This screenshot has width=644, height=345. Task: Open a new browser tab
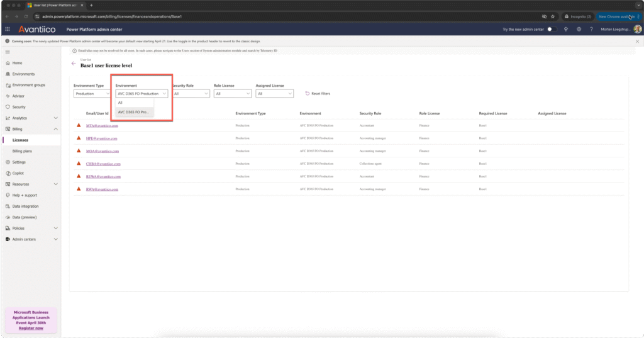coord(91,5)
